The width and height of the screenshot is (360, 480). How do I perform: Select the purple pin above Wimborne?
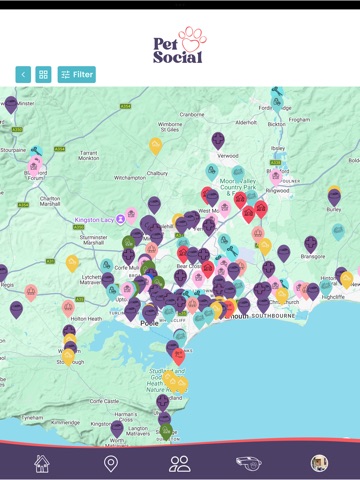pyautogui.click(x=154, y=205)
